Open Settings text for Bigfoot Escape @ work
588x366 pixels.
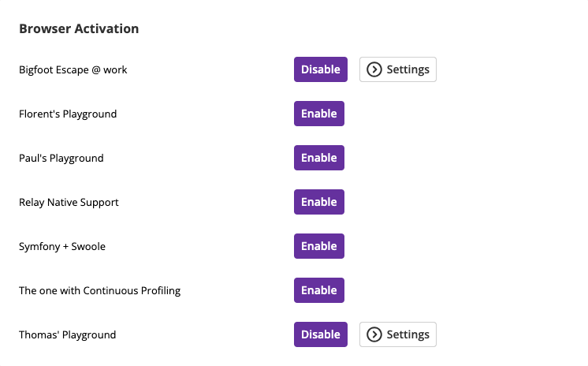[408, 70]
